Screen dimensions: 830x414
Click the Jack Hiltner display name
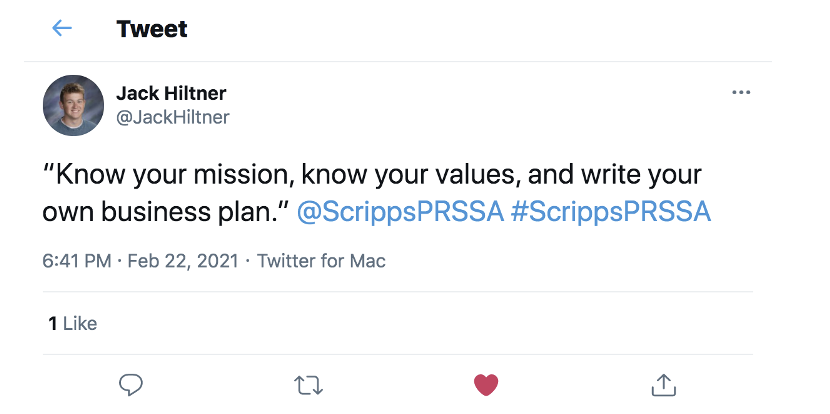click(171, 93)
